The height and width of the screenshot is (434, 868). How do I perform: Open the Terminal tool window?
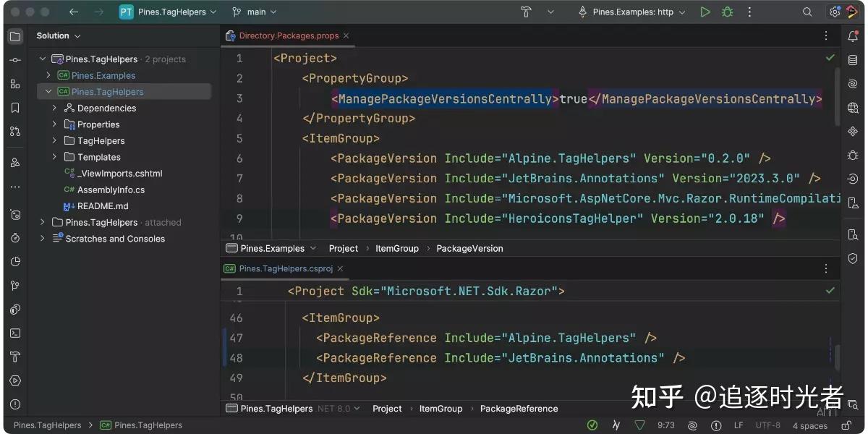pyautogui.click(x=15, y=333)
